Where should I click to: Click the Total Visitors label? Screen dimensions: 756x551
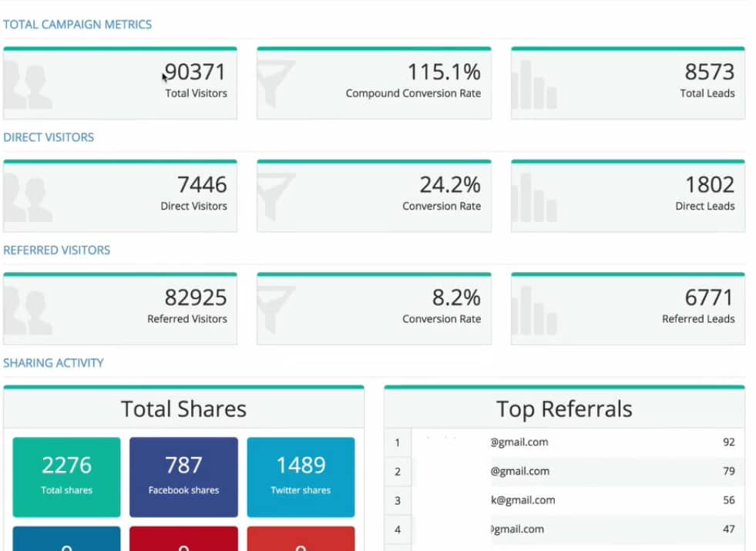click(197, 93)
